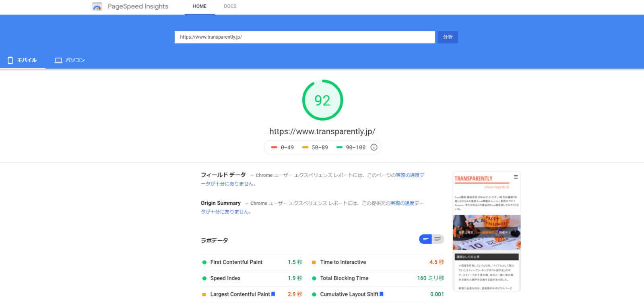Click the score range info icon
This screenshot has height=304, width=644.
374,147
